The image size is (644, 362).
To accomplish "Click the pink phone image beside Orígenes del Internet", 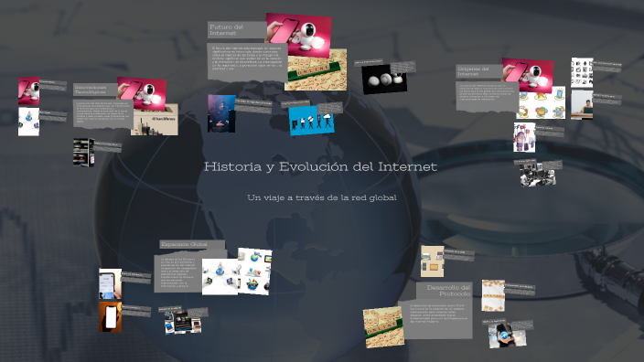I will click(x=527, y=75).
